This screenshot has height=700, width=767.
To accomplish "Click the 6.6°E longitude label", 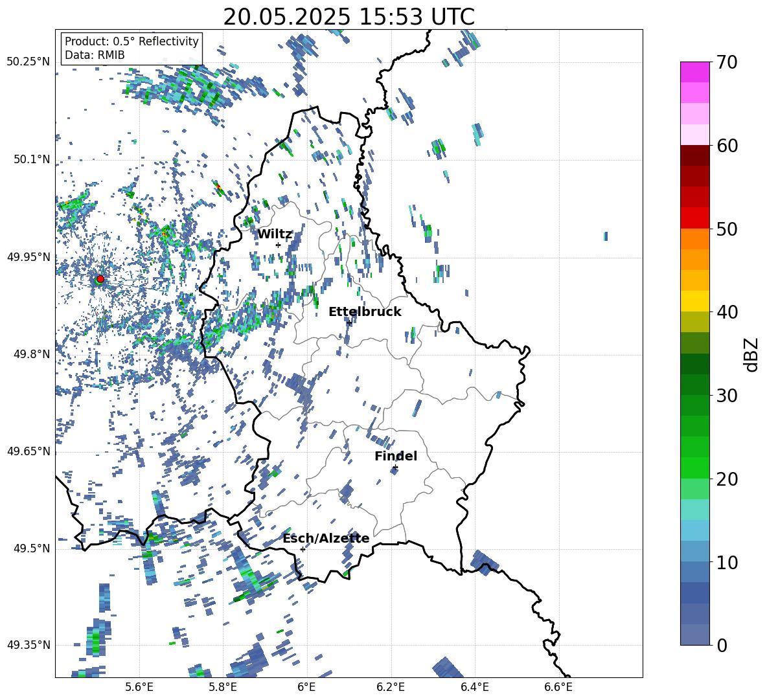I will (558, 687).
